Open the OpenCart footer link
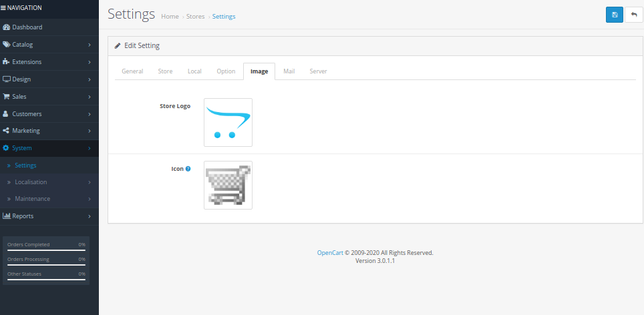Viewport: 644px width, 315px height. (330, 253)
